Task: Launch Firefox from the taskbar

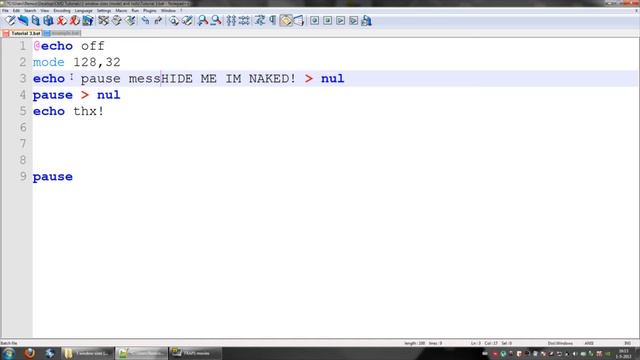Action: pos(30,353)
